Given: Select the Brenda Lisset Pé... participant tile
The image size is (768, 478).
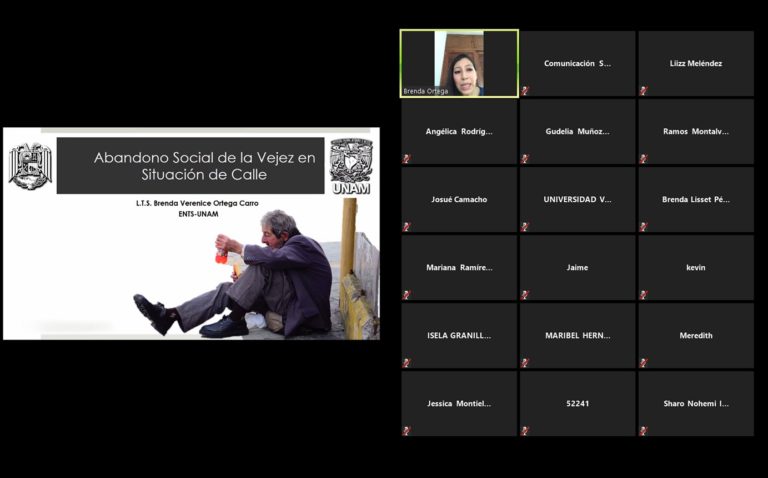Looking at the screenshot, I should (x=696, y=199).
